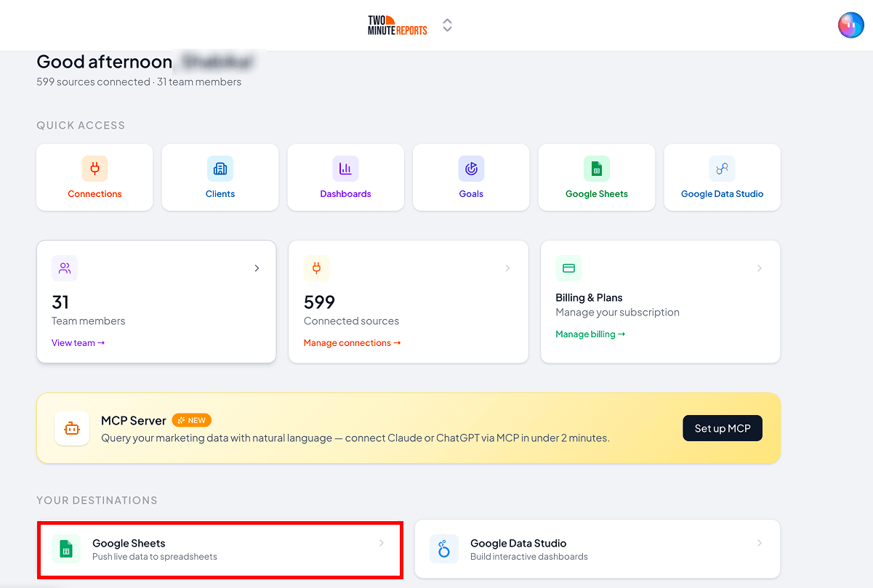The width and height of the screenshot is (873, 588).
Task: Click the Team members people icon
Action: coord(65,268)
